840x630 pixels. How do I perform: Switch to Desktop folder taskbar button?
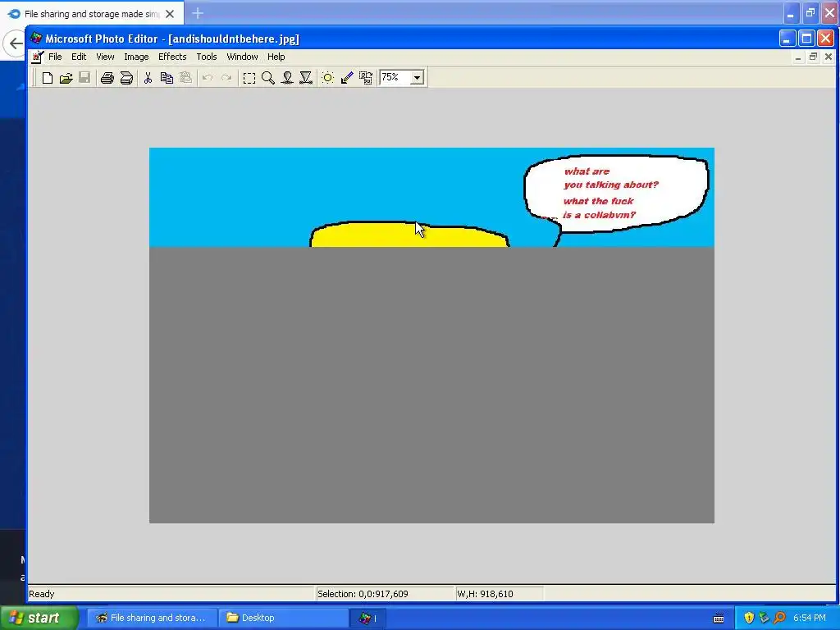(x=283, y=618)
